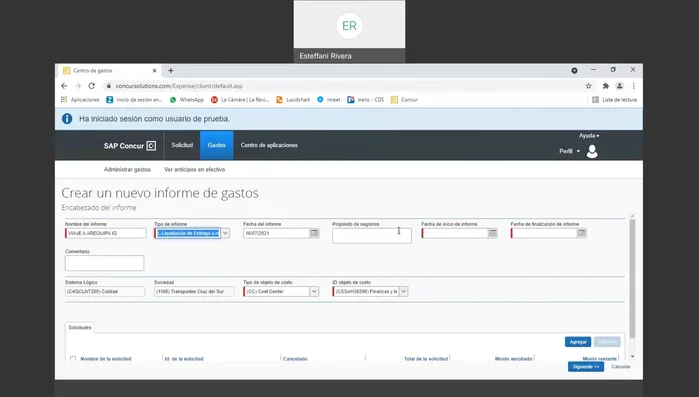The width and height of the screenshot is (699, 397).
Task: Click the Cancelar link
Action: coord(621,367)
